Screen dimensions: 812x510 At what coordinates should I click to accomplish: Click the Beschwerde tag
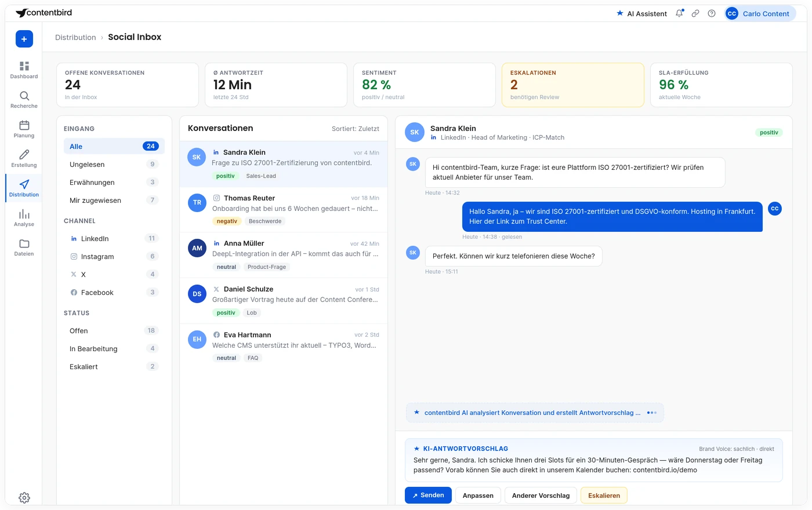point(265,221)
